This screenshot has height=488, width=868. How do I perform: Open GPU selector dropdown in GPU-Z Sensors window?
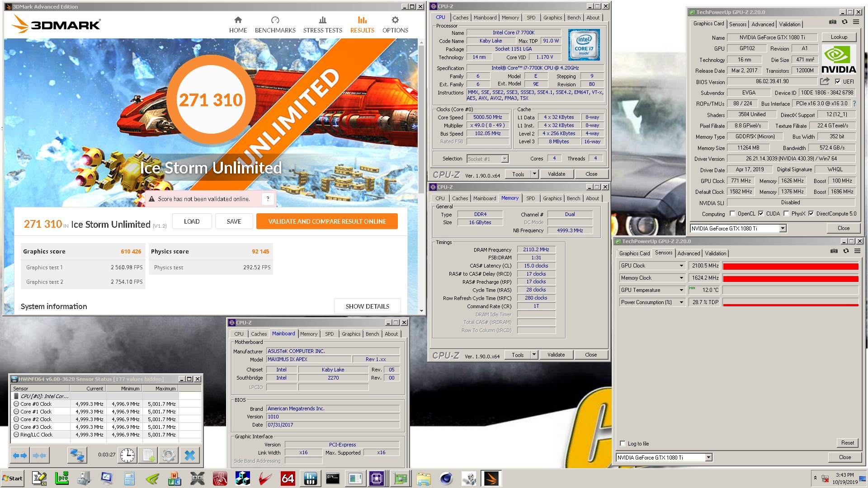708,458
